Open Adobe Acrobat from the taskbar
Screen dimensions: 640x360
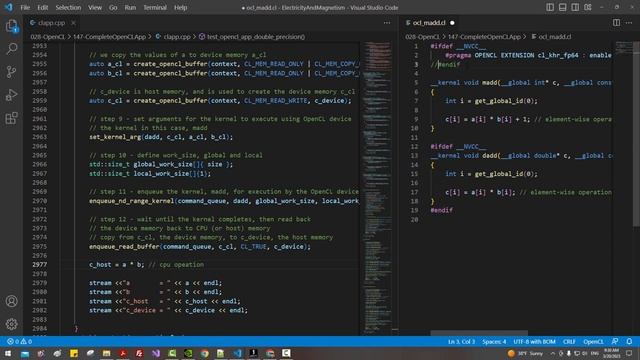pos(123,353)
